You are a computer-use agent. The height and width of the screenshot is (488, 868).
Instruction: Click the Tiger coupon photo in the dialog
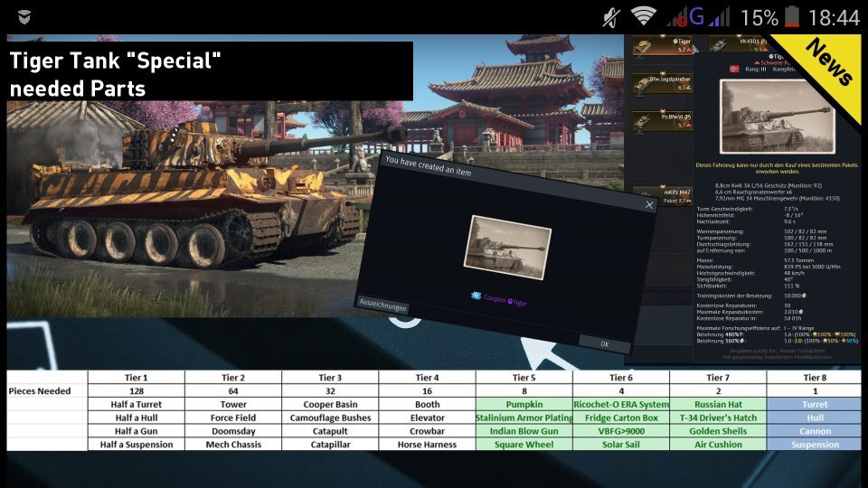click(x=507, y=247)
